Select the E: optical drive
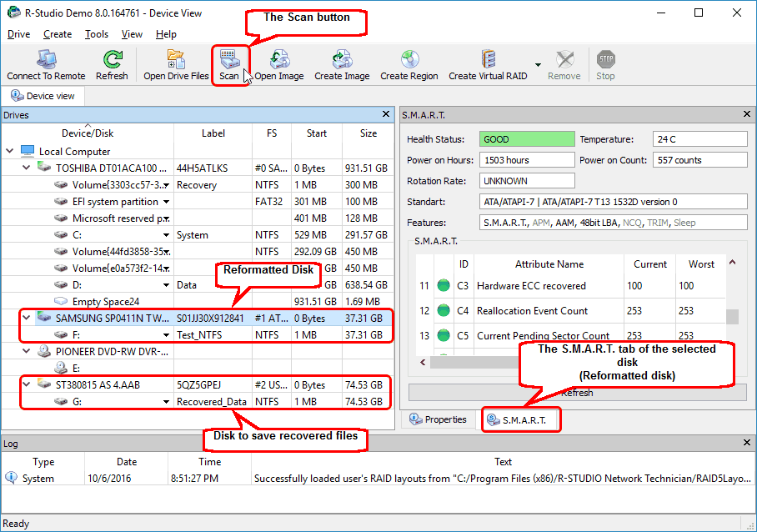This screenshot has width=757, height=532. click(x=76, y=368)
